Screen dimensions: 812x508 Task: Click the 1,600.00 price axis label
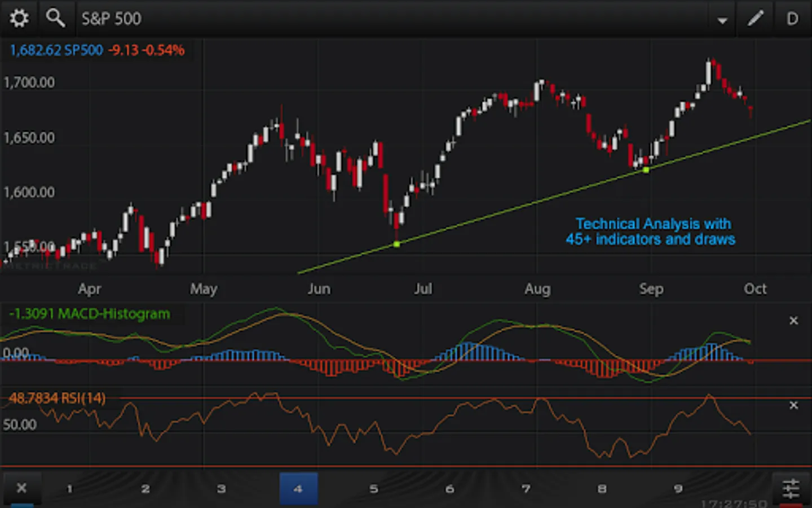(29, 192)
